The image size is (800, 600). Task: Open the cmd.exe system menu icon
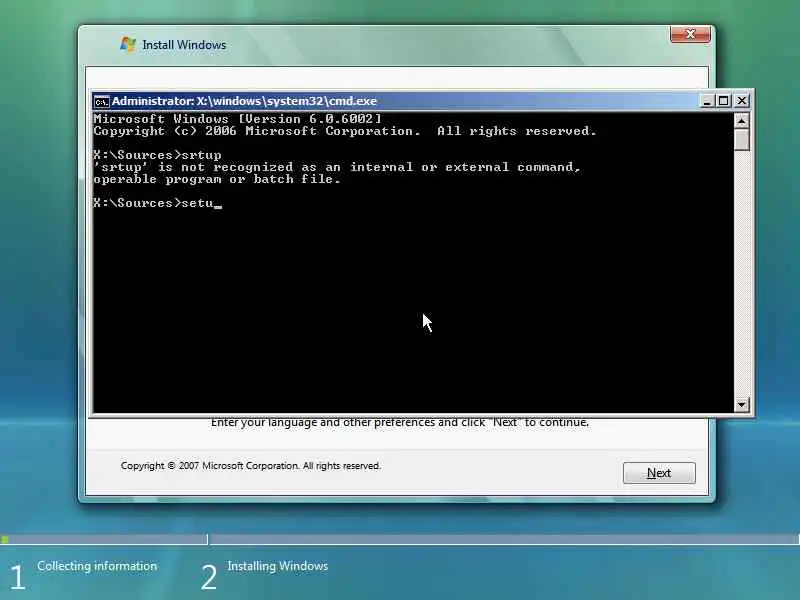[101, 102]
